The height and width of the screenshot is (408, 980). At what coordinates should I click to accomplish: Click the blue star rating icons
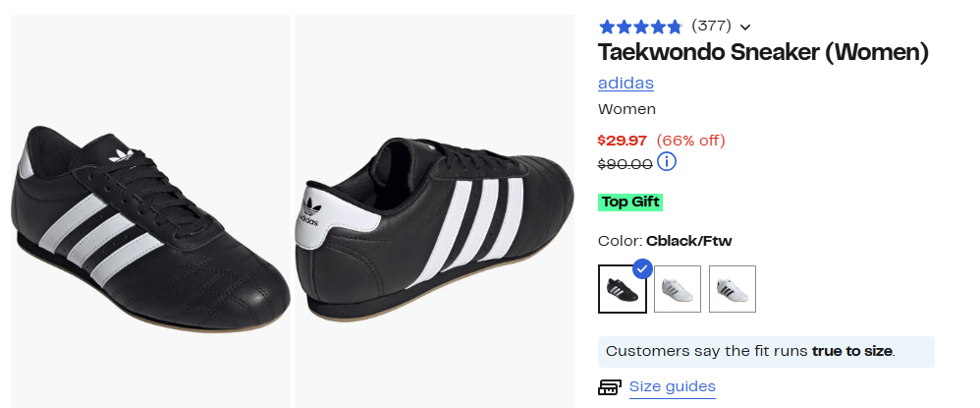(639, 27)
